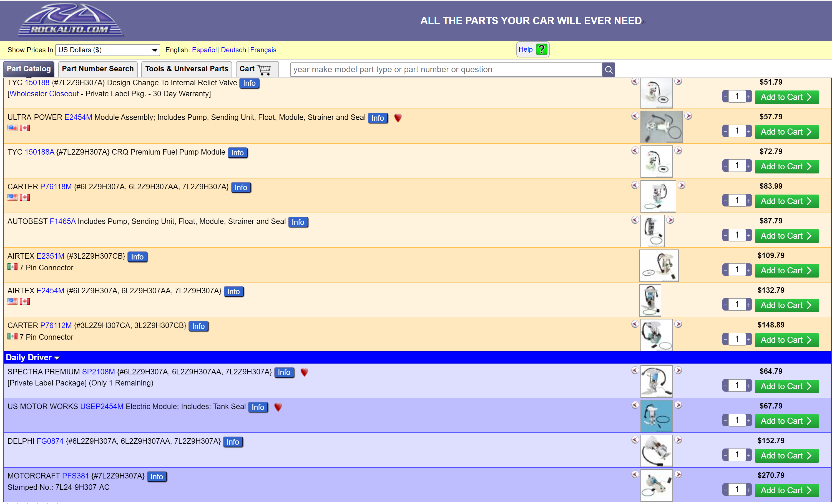832x504 pixels.
Task: Decrease quantity for AUTOBEST F1465A
Action: 726,235
